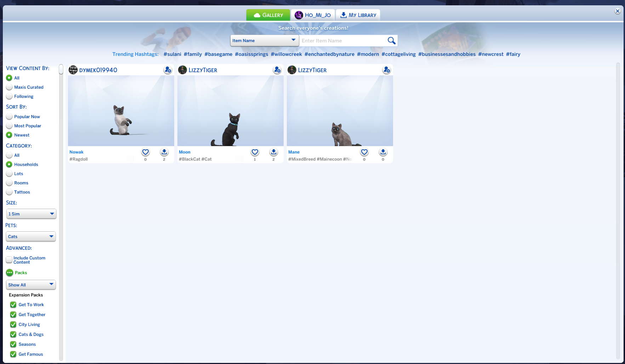Download the Moon black cat household
Image resolution: width=625 pixels, height=364 pixels.
click(273, 152)
